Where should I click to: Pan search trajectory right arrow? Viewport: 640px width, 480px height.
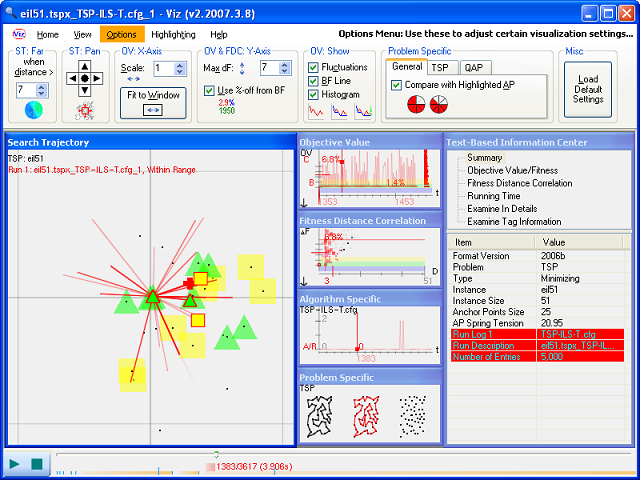pos(97,78)
